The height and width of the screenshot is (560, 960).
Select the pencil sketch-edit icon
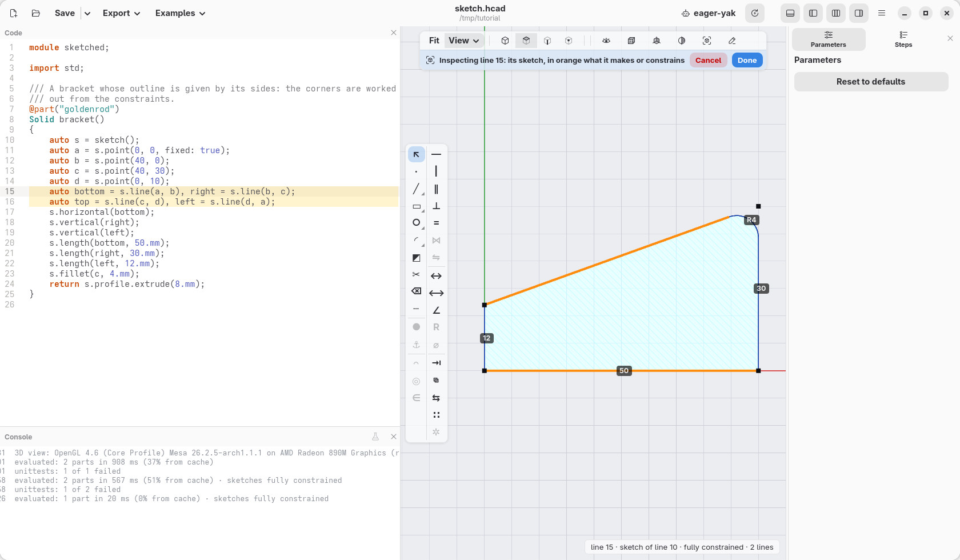732,41
